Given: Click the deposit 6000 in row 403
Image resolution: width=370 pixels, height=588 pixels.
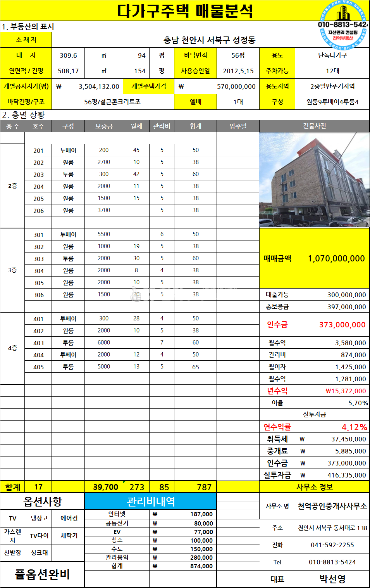Looking at the screenshot, I should [x=104, y=342].
